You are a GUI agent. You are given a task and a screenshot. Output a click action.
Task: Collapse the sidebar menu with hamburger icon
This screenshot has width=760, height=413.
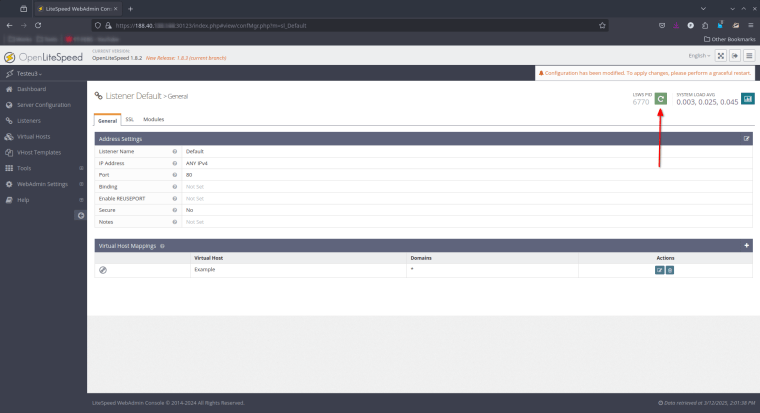click(749, 56)
